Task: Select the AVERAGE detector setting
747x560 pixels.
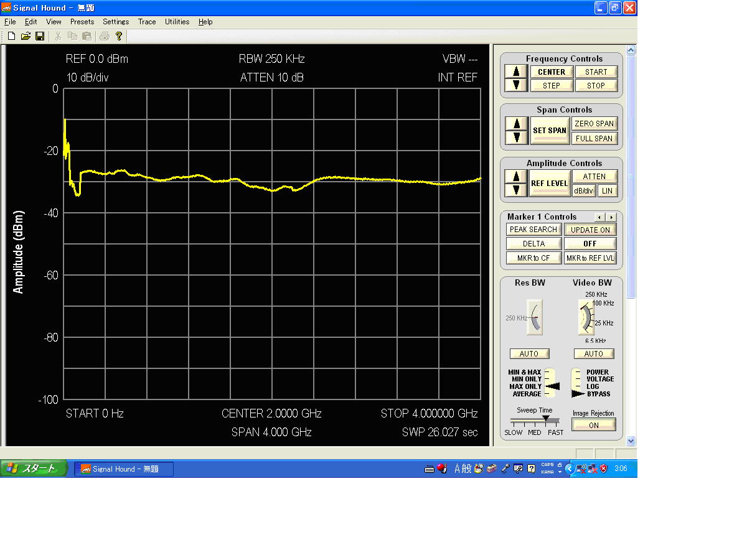Action: click(527, 394)
